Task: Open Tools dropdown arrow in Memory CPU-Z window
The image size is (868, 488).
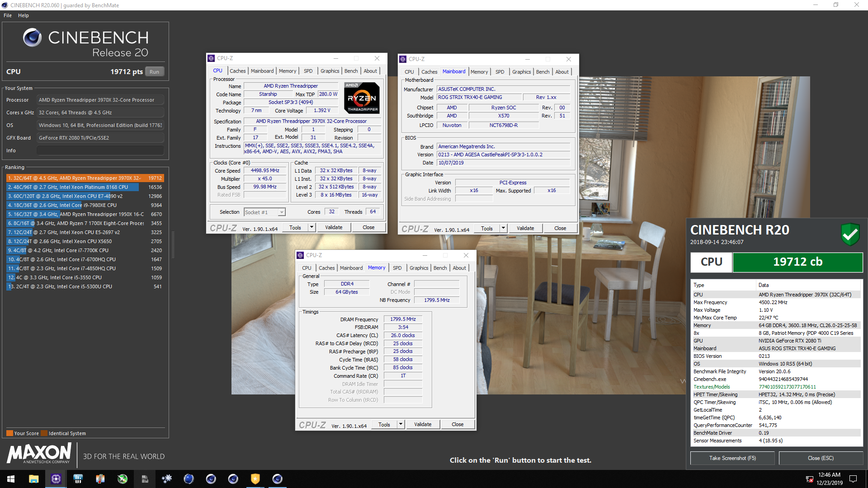Action: coord(401,424)
